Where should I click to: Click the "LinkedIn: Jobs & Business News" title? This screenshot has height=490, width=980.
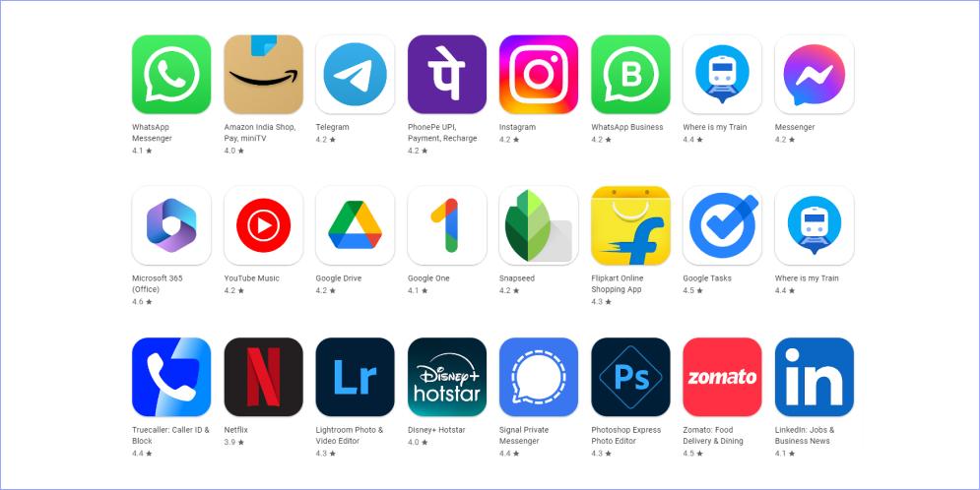pos(805,435)
